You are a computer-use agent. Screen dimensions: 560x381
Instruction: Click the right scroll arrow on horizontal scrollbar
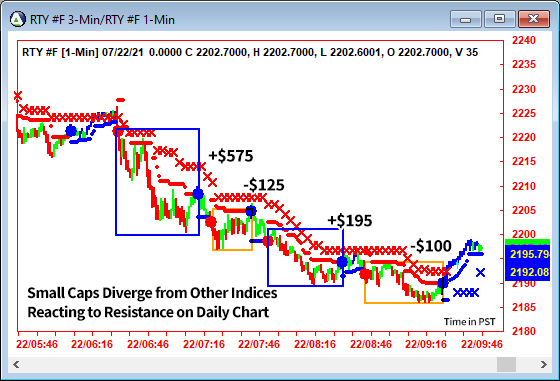[543, 365]
